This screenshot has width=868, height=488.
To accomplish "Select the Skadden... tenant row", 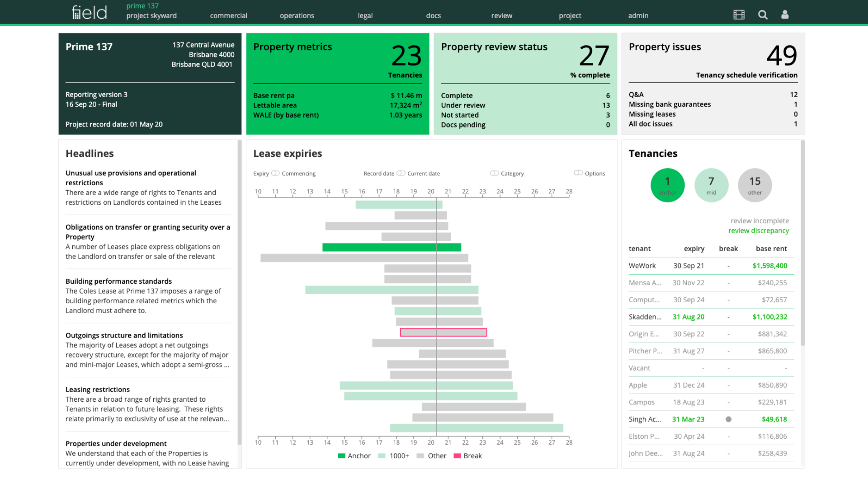I will (x=711, y=317).
